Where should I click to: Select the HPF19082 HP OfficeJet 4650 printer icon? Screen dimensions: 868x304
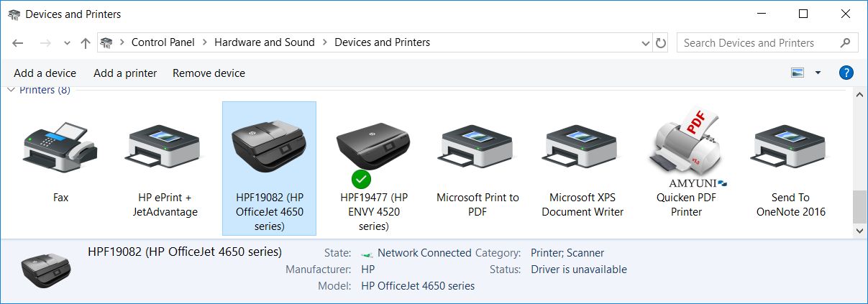269,145
